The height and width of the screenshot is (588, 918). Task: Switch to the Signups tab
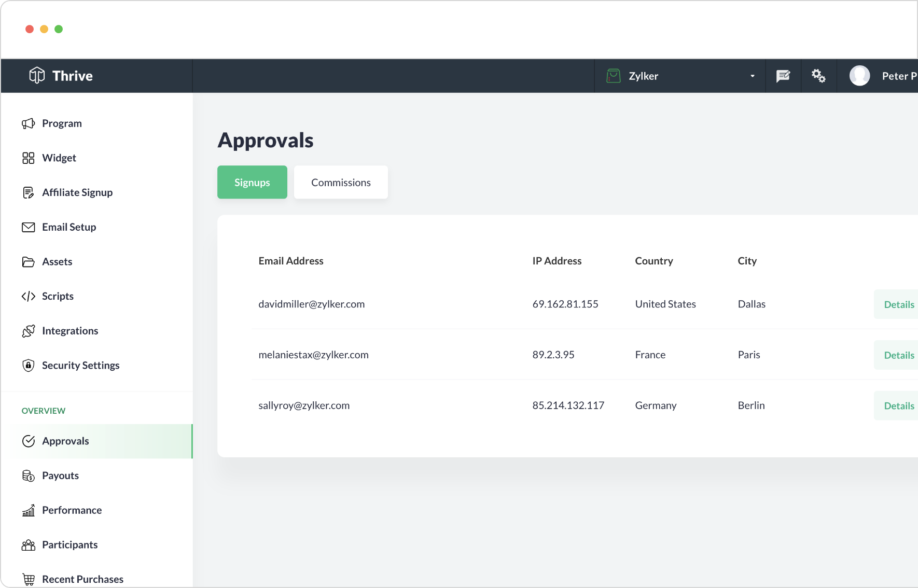[x=252, y=182]
